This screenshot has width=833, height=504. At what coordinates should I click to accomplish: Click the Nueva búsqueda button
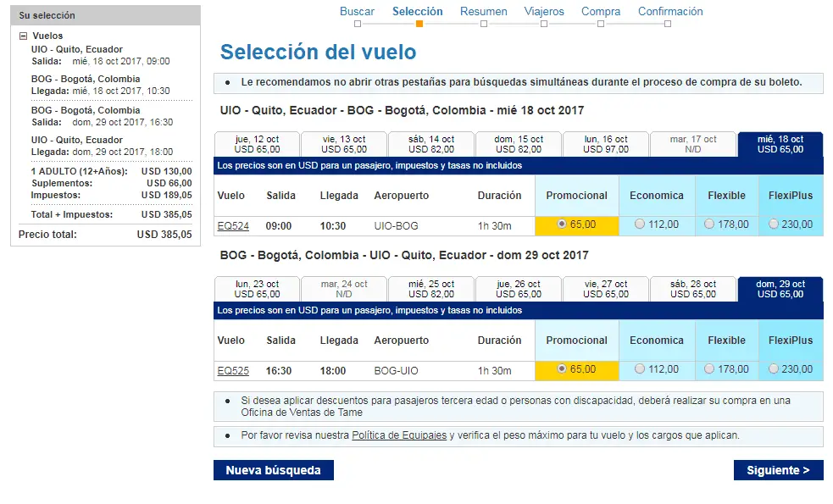pyautogui.click(x=273, y=470)
